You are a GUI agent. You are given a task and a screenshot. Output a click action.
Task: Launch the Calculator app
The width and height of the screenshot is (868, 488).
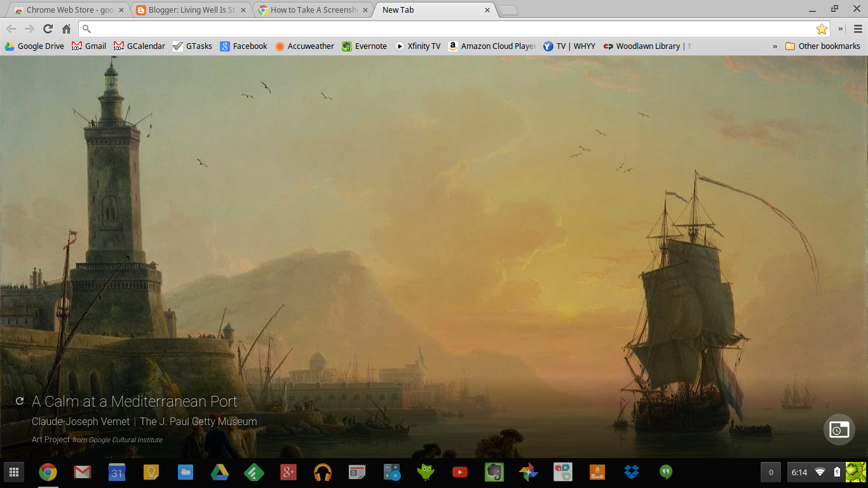coord(391,472)
